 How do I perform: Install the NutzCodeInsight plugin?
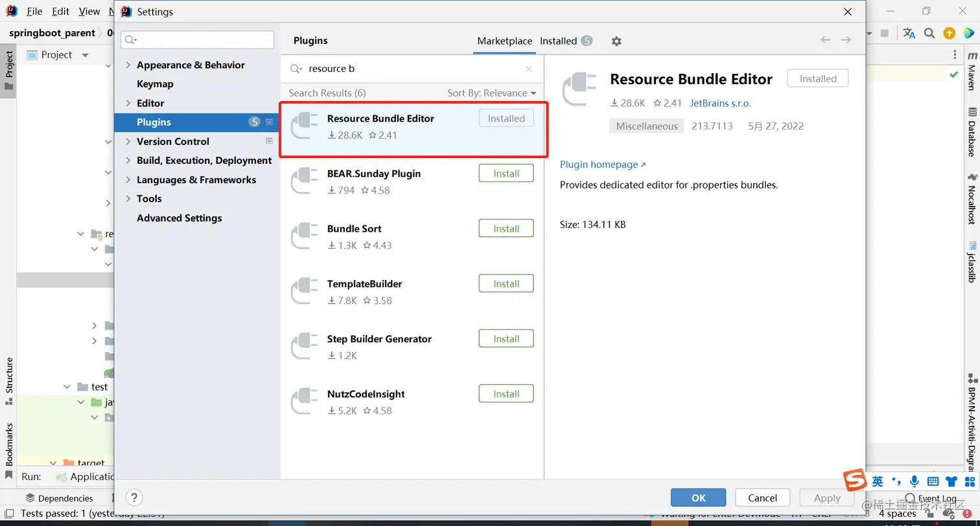point(506,394)
